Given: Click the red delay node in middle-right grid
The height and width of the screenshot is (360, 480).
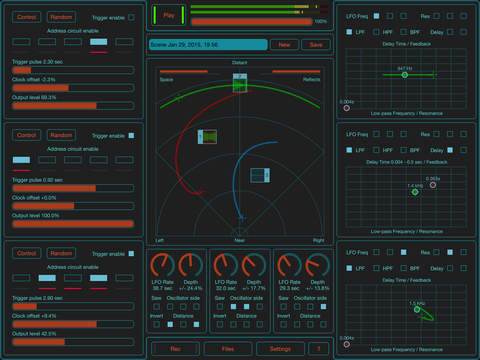Looking at the screenshot, I should pyautogui.click(x=433, y=185).
